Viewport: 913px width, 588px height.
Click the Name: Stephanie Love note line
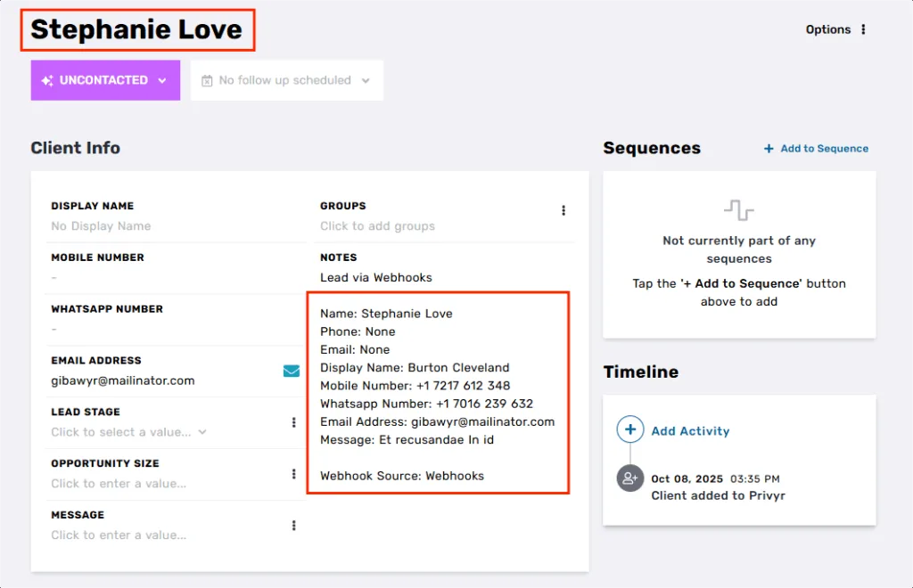click(386, 314)
